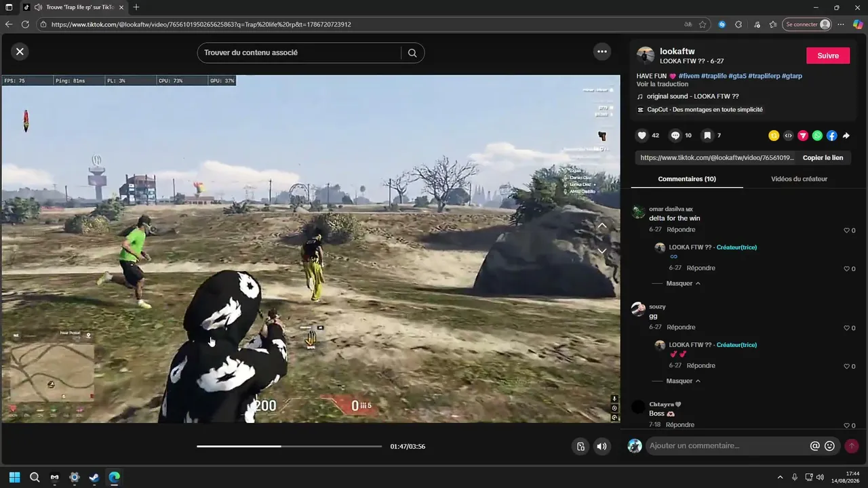Share the video to WhatsApp

pyautogui.click(x=817, y=136)
